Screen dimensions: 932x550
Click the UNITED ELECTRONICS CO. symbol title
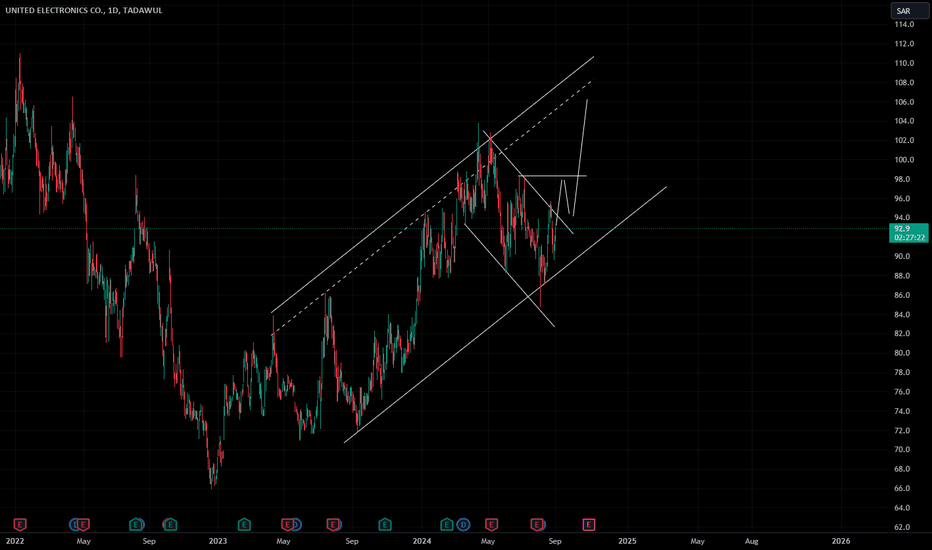84,10
